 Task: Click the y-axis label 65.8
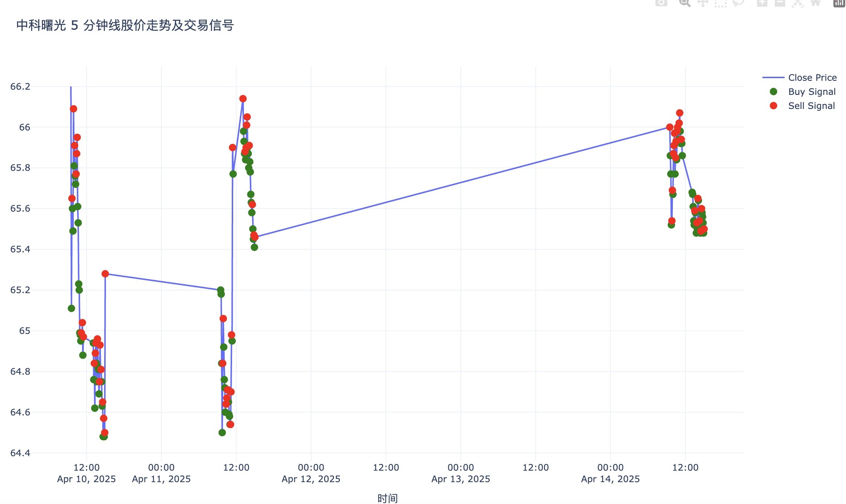point(20,168)
